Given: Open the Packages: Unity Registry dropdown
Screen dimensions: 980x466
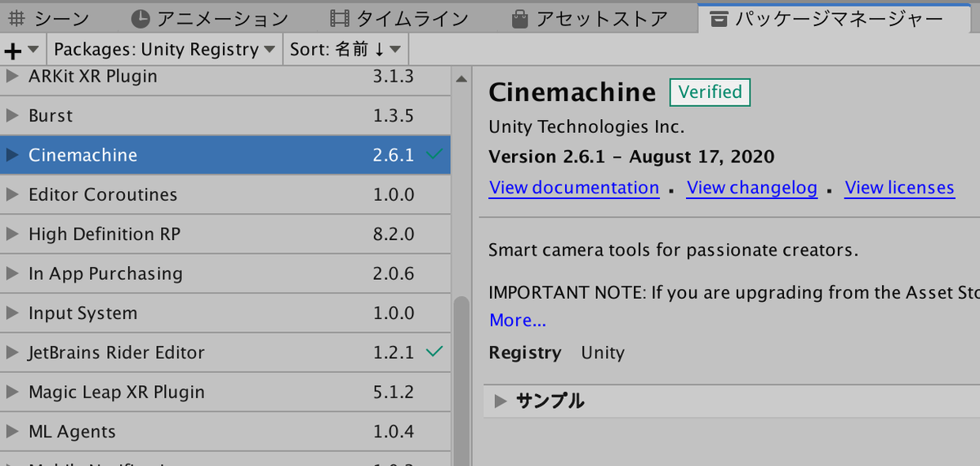Looking at the screenshot, I should [x=165, y=50].
